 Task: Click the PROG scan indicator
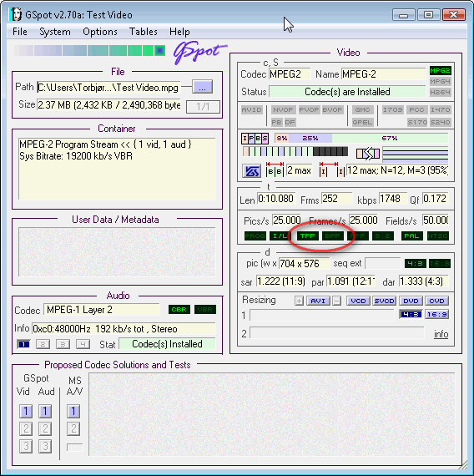tap(255, 235)
